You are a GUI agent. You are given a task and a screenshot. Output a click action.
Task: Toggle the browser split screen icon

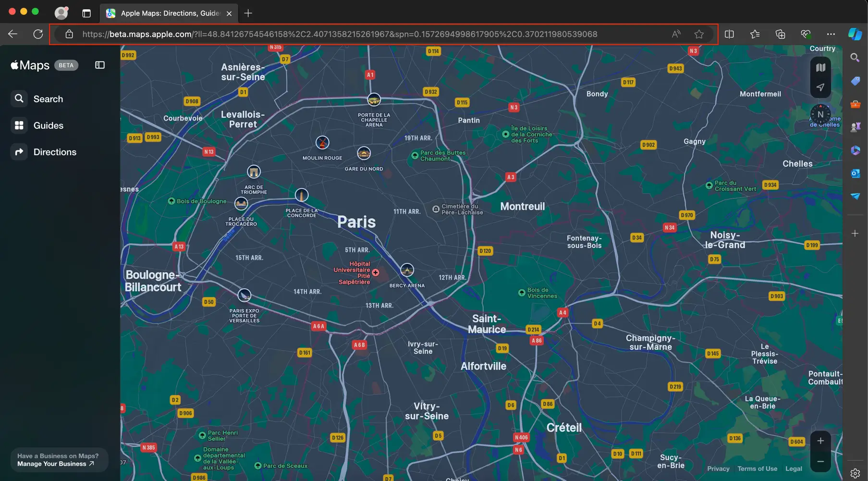[729, 34]
